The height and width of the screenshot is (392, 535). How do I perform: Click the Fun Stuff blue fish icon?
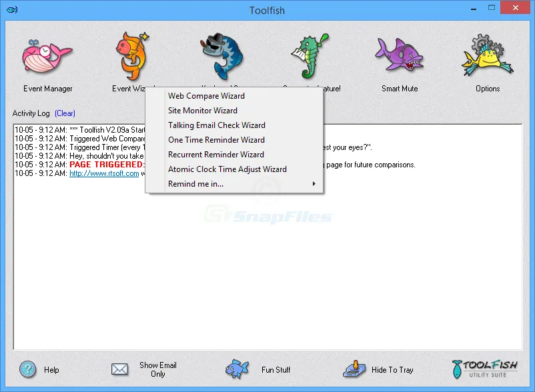pos(237,369)
